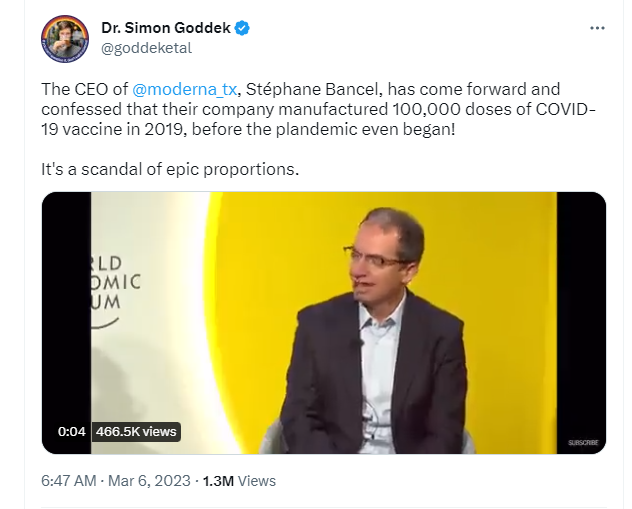This screenshot has height=509, width=632.
Task: Open the Dr. Simon Goddek display name link
Action: pos(165,28)
